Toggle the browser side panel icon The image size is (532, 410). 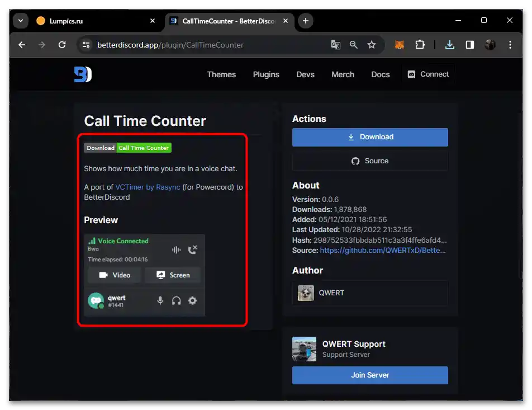tap(470, 45)
